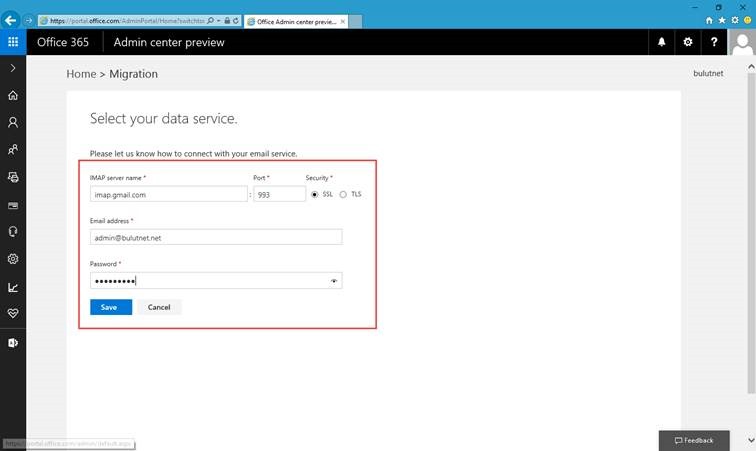Open the Office 365 app launcher
This screenshot has height=451, width=756.
point(13,42)
